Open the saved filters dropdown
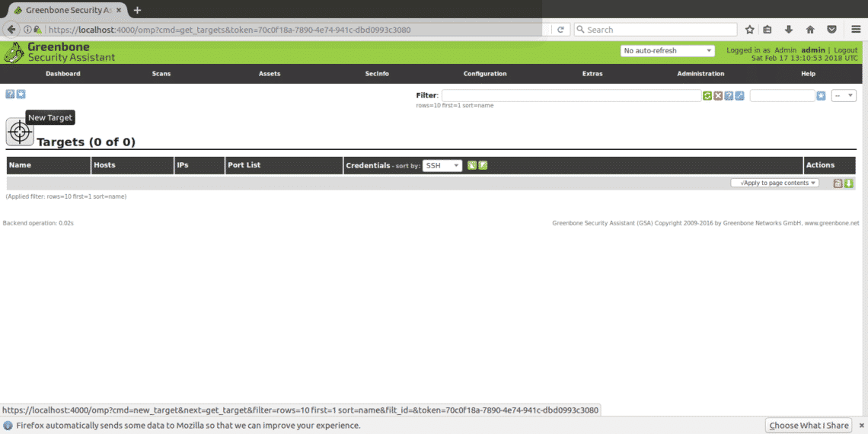 pos(844,96)
